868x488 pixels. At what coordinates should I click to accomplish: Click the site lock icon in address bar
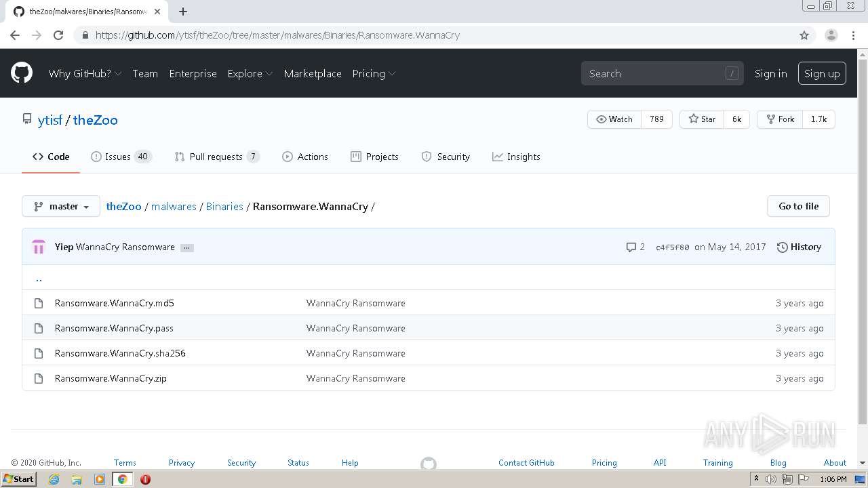click(x=85, y=35)
